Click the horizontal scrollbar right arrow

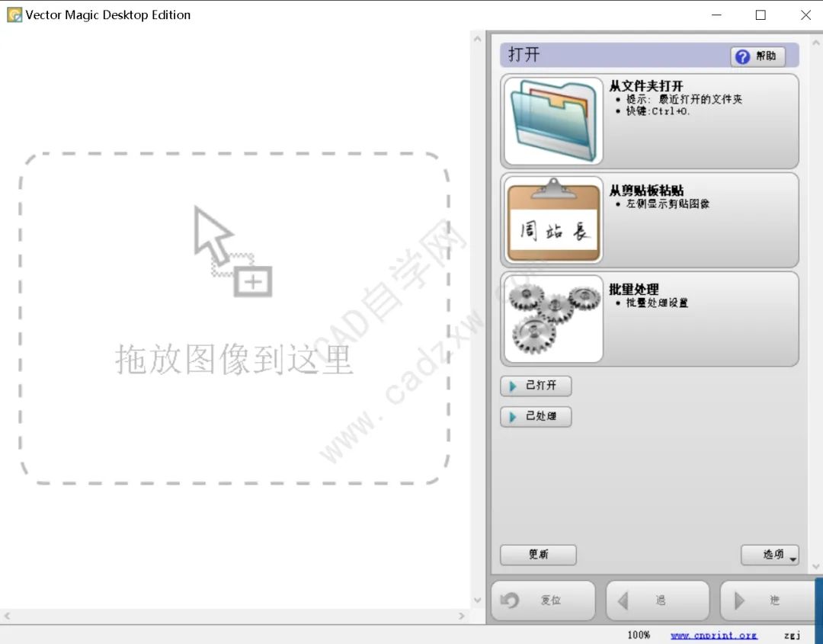461,616
